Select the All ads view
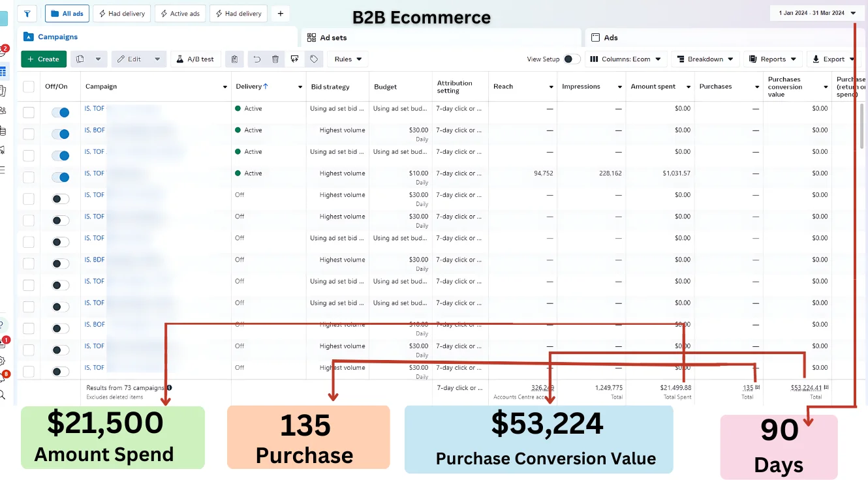This screenshot has width=868, height=480. tap(67, 14)
